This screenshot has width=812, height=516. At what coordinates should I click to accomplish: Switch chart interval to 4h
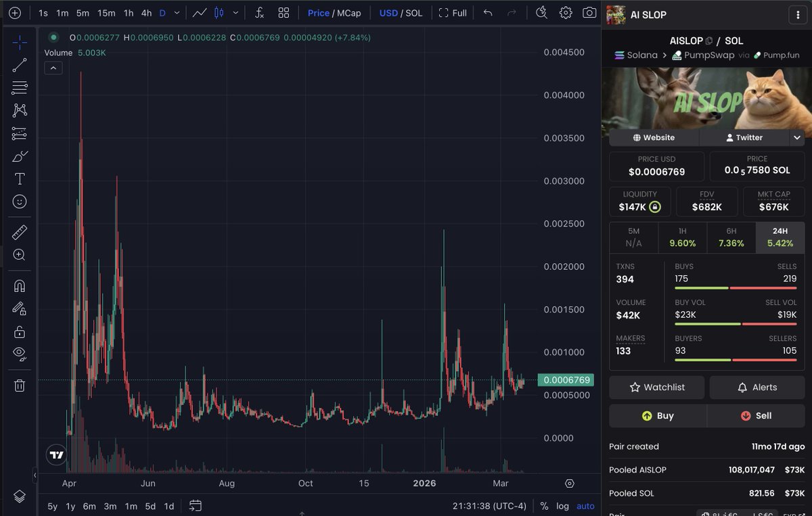click(146, 13)
